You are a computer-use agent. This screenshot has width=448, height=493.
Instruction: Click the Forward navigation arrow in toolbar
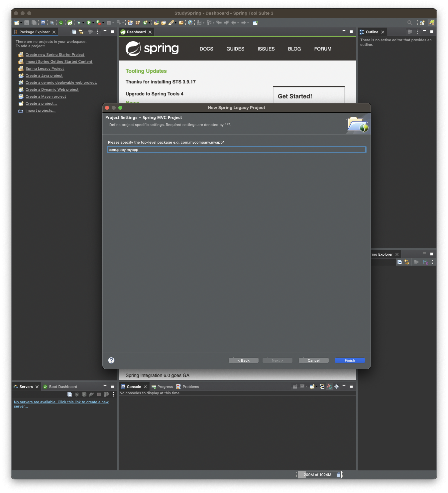(x=243, y=23)
